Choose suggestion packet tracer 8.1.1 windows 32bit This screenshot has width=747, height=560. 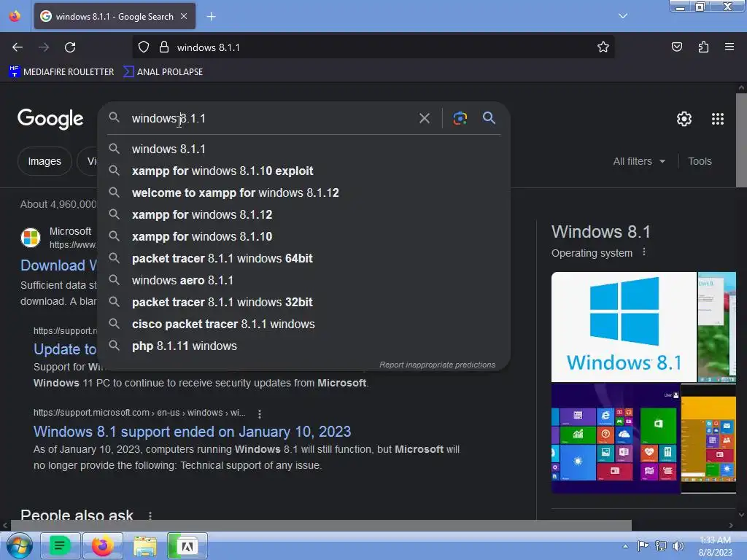[304, 303]
